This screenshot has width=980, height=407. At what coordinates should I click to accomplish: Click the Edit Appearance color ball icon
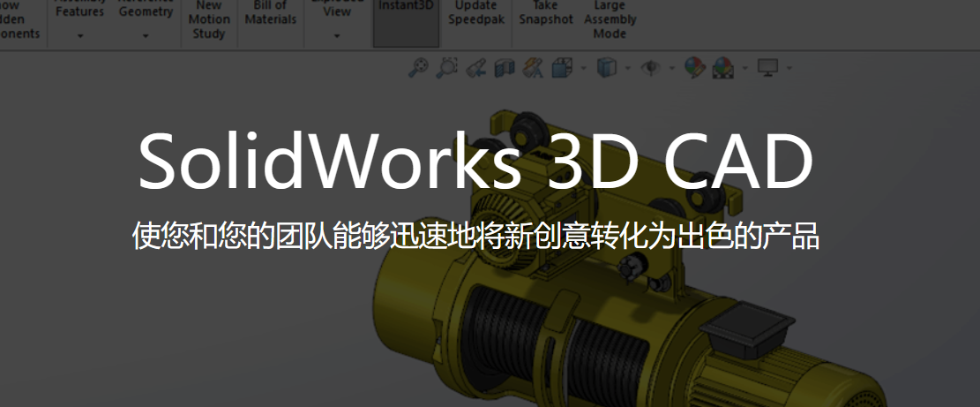694,67
